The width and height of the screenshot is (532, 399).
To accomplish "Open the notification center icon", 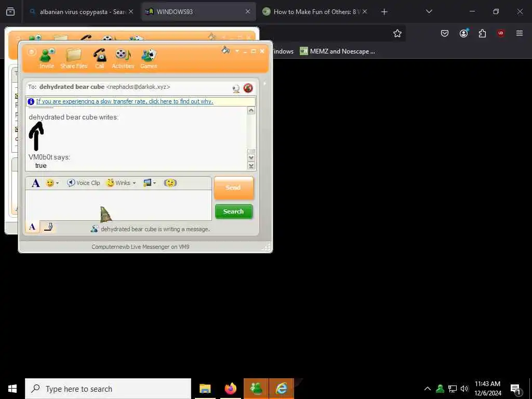I will [515, 390].
